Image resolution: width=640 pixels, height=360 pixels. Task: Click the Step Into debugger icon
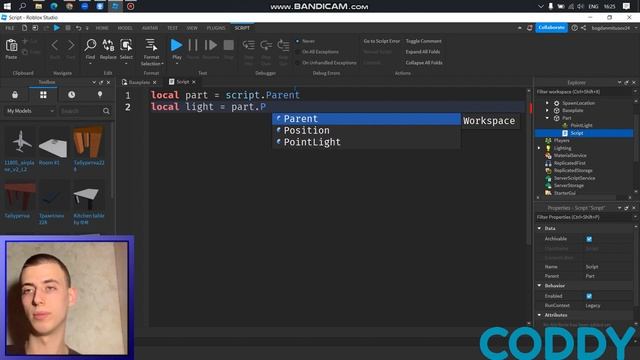click(x=249, y=45)
